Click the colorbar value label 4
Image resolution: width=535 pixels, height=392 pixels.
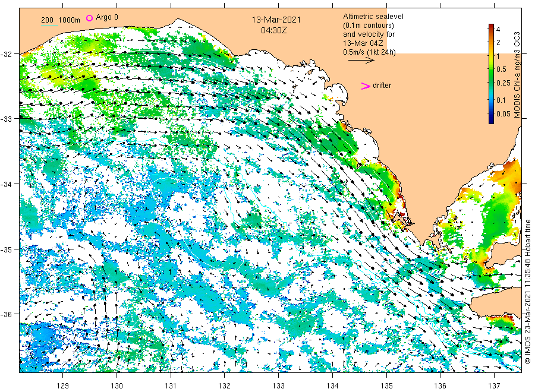click(x=498, y=29)
